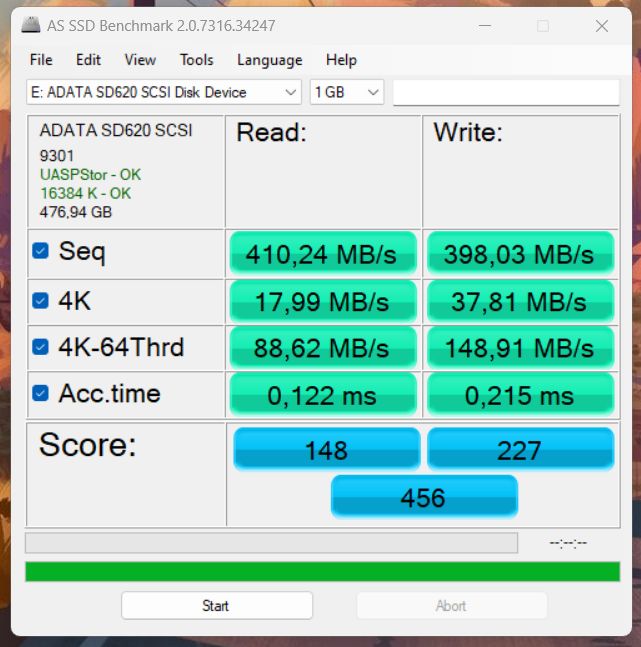Click the Abort button
Viewport: 641px width, 647px height.
(452, 605)
